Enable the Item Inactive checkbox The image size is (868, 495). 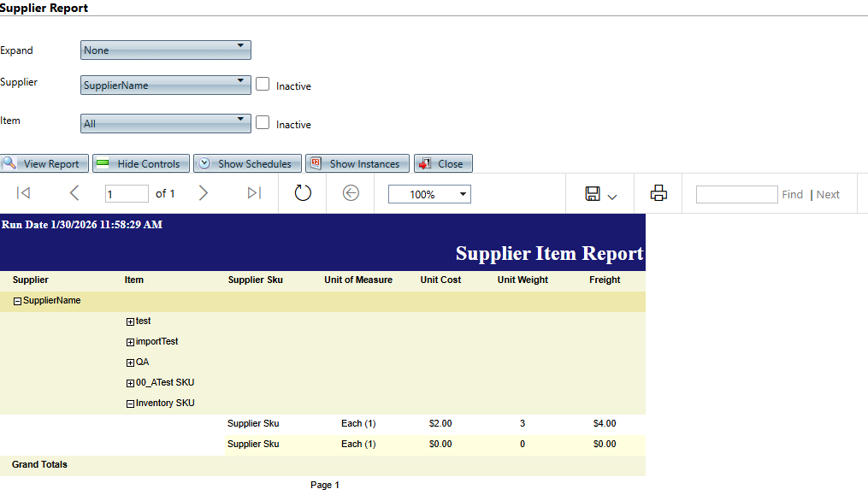point(263,123)
